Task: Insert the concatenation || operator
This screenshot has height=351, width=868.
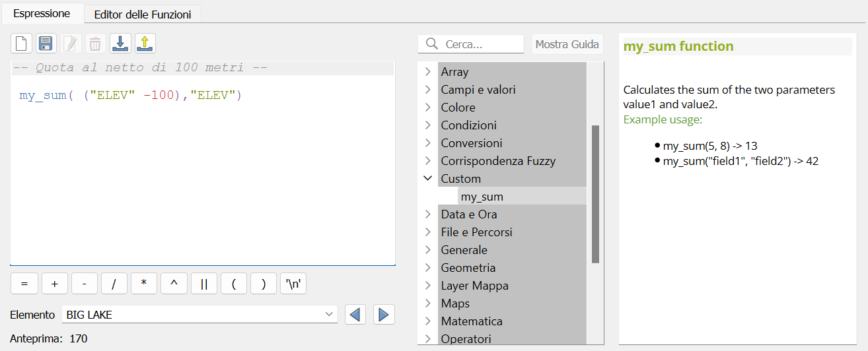Action: click(x=204, y=284)
